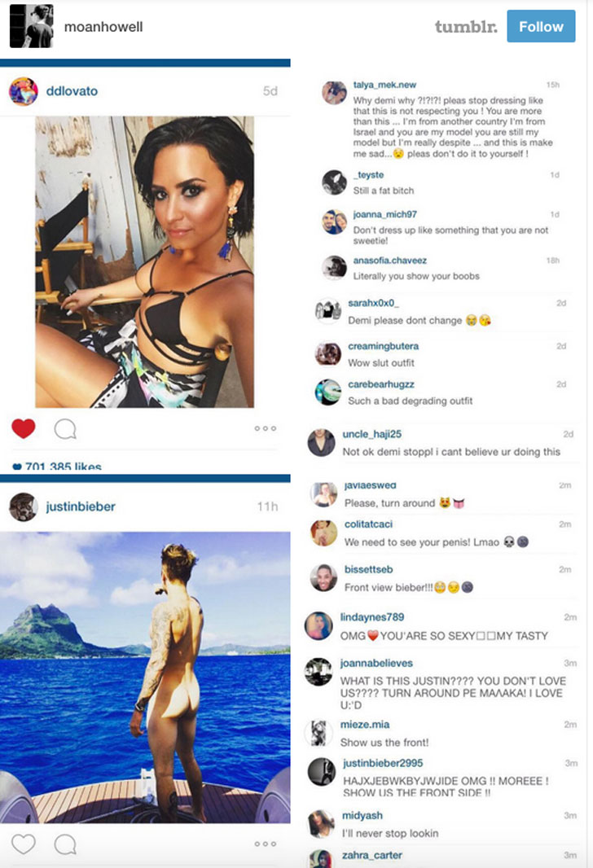Open three-dots options under ddlovato post
The width and height of the screenshot is (593, 868).
(x=266, y=428)
